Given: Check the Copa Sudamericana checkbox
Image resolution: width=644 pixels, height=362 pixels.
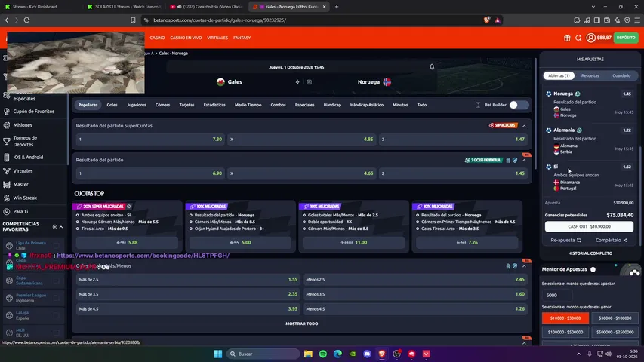Looking at the screenshot, I should point(57,281).
